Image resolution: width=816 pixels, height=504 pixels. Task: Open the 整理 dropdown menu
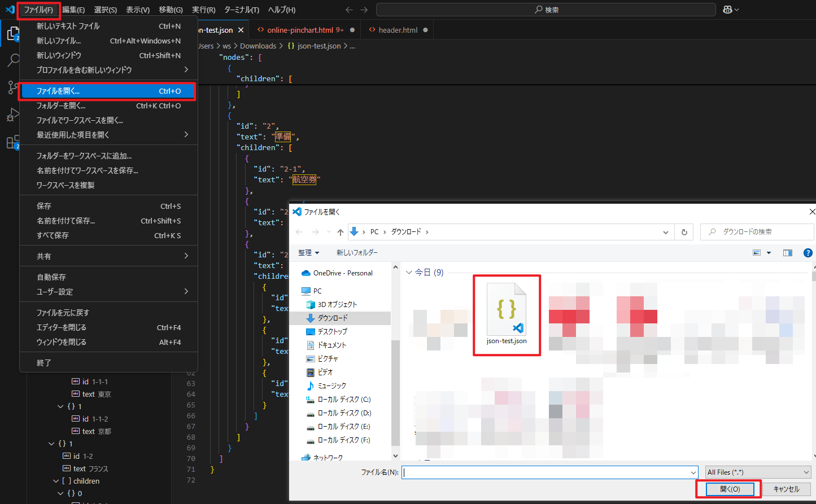[x=309, y=253]
